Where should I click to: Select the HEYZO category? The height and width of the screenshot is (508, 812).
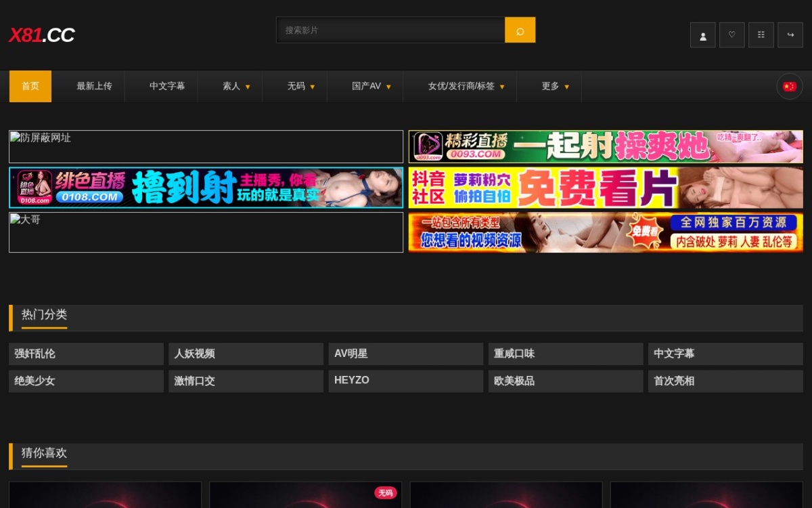[x=406, y=381]
